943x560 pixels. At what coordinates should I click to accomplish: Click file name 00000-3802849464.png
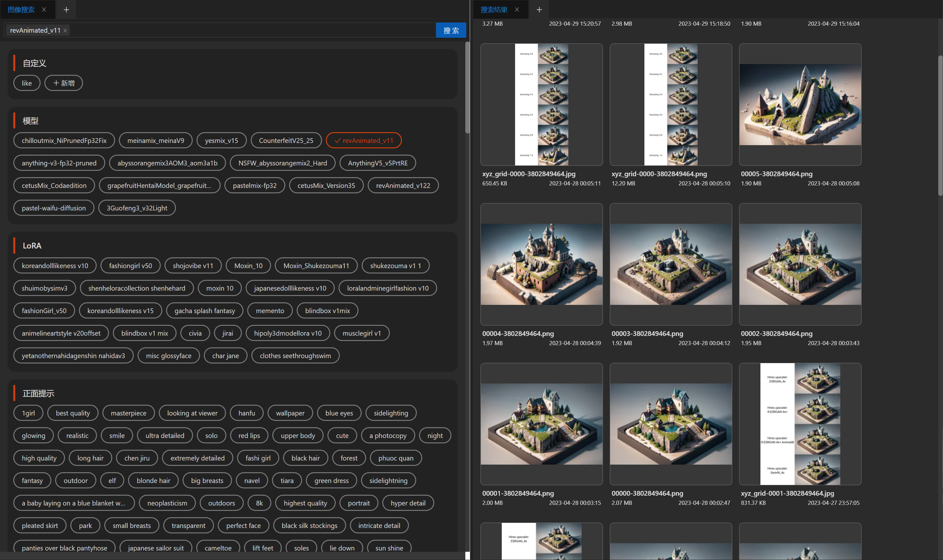(647, 493)
